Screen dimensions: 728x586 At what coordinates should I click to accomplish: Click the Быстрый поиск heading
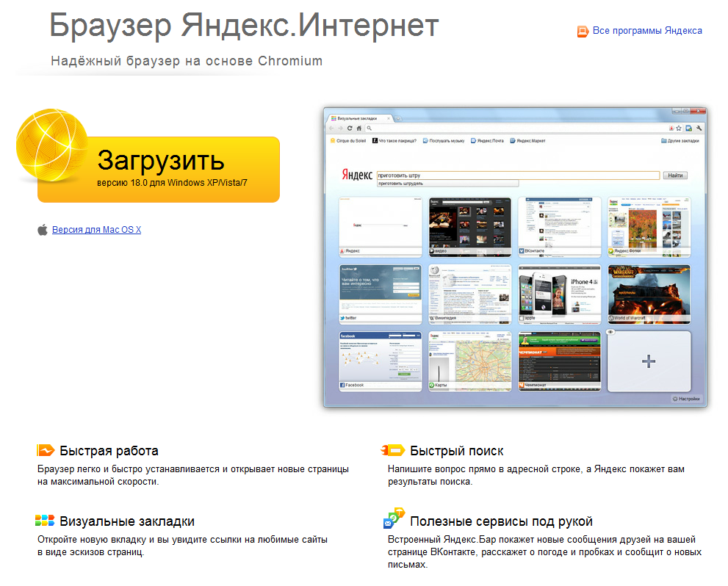(457, 451)
